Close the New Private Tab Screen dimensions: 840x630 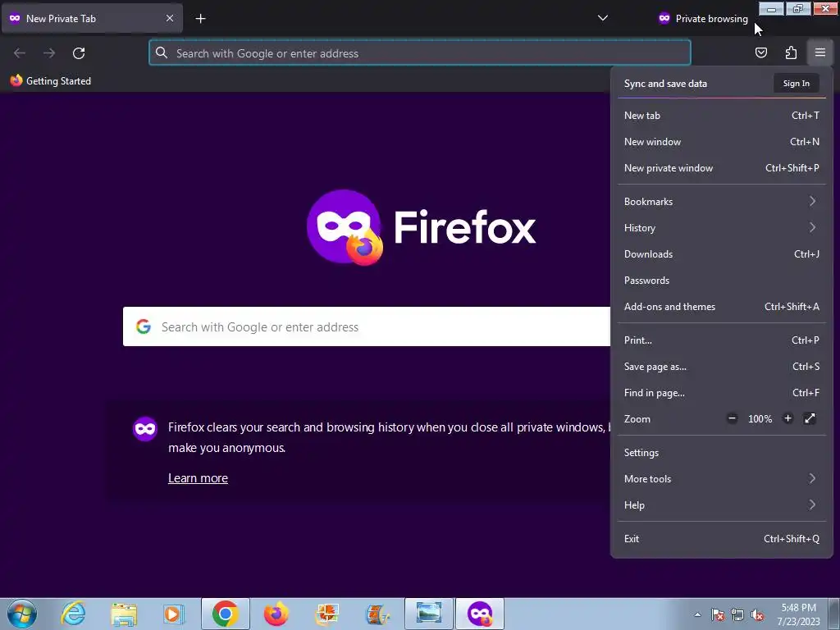[x=170, y=18]
